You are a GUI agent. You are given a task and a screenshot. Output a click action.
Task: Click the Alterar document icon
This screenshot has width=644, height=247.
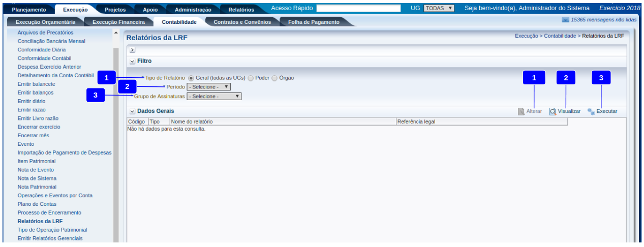point(521,111)
